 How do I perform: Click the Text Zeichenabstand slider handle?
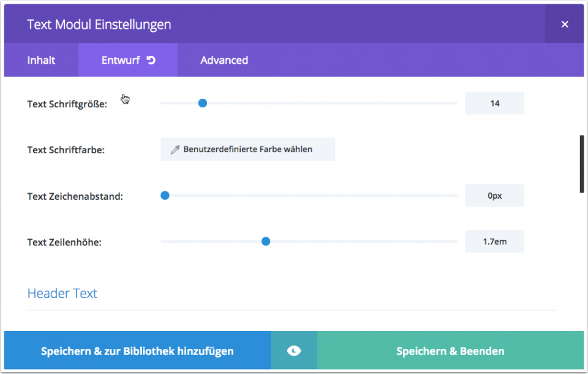pos(165,196)
